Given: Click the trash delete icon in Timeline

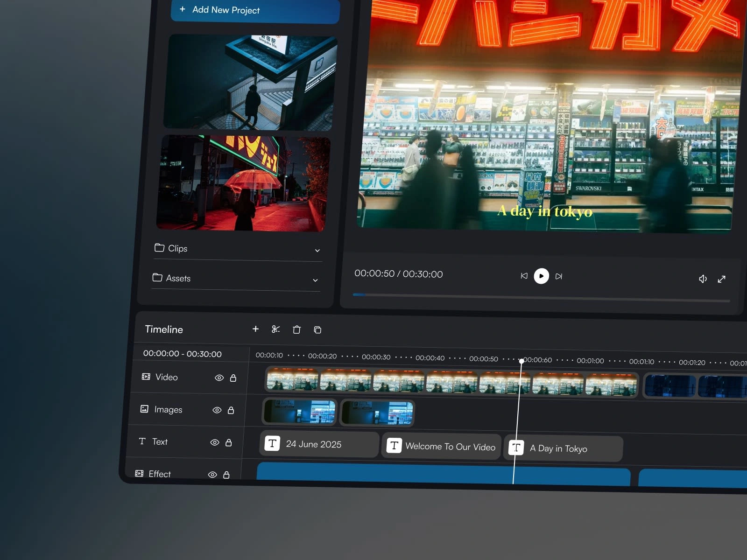Looking at the screenshot, I should coord(296,330).
